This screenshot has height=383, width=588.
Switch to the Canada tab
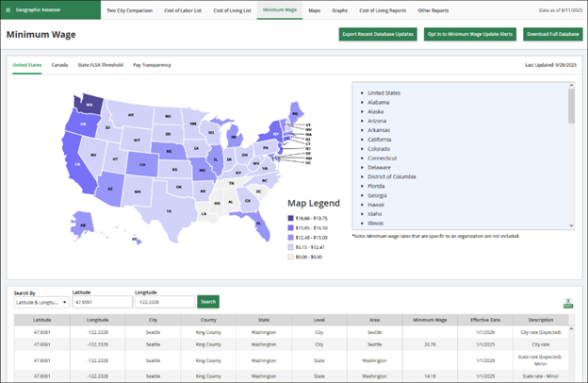point(59,65)
